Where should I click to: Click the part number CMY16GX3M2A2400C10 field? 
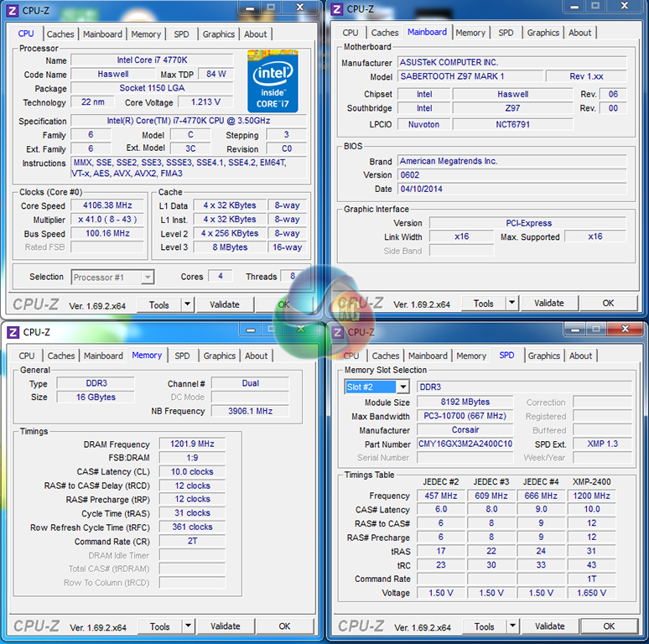[465, 444]
